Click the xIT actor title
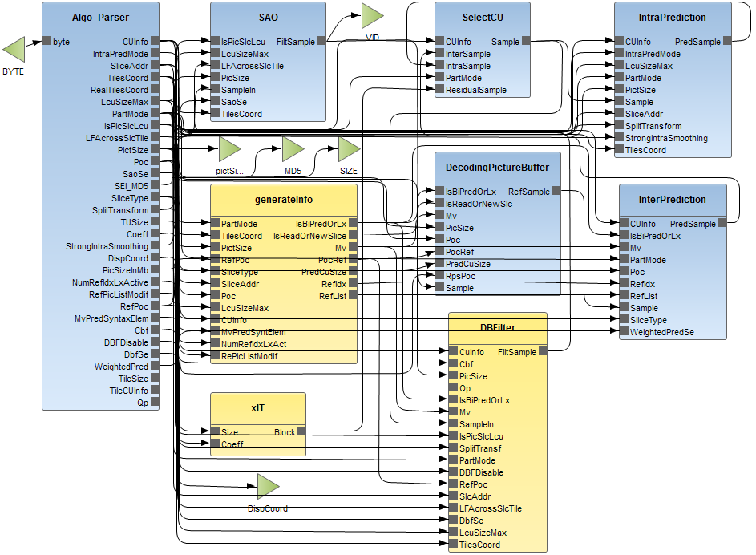This screenshot has height=555, width=756. [x=257, y=407]
